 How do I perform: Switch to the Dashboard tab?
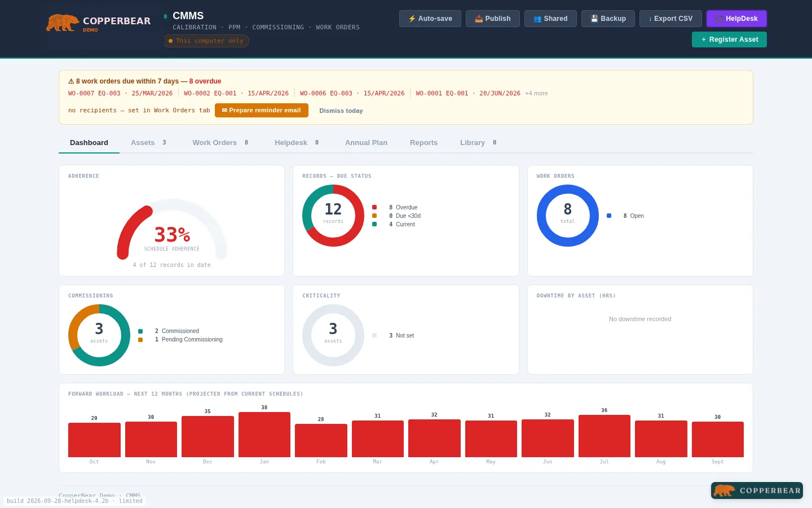pos(89,143)
